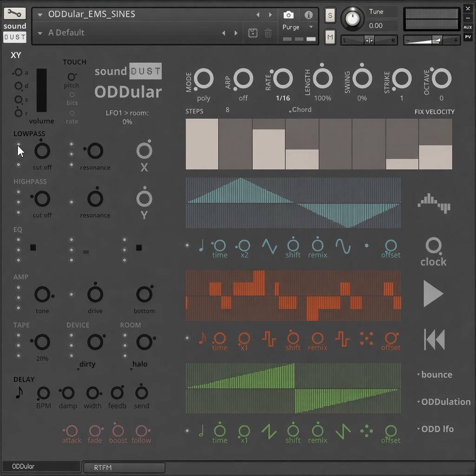Switch to the ODDular tab

(41, 466)
